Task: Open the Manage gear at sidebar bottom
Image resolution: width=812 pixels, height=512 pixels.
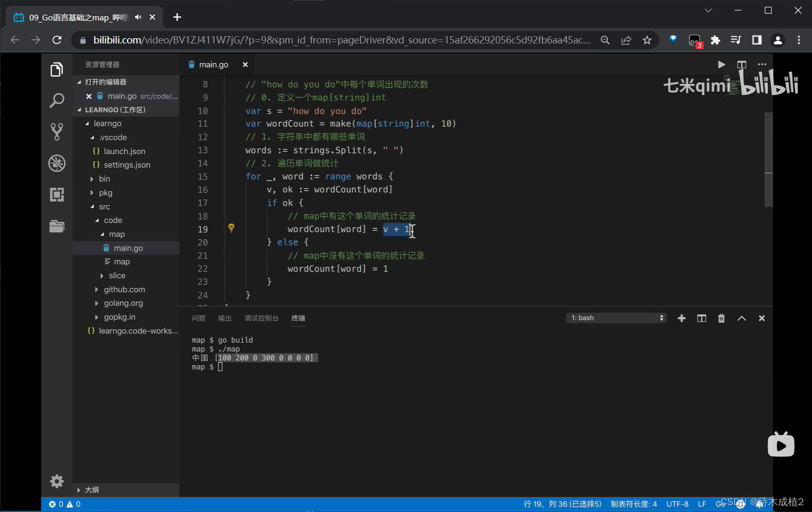Action: click(x=57, y=481)
